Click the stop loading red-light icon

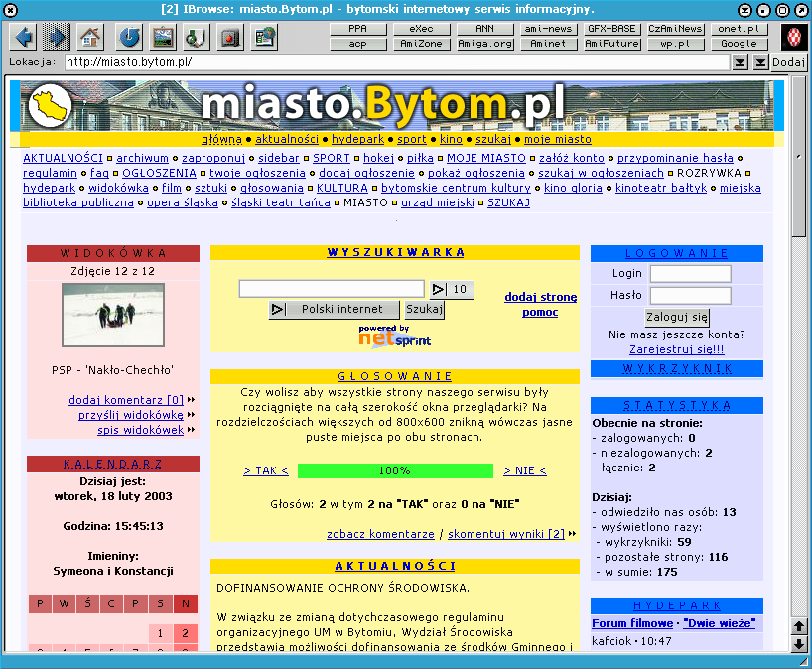point(230,37)
